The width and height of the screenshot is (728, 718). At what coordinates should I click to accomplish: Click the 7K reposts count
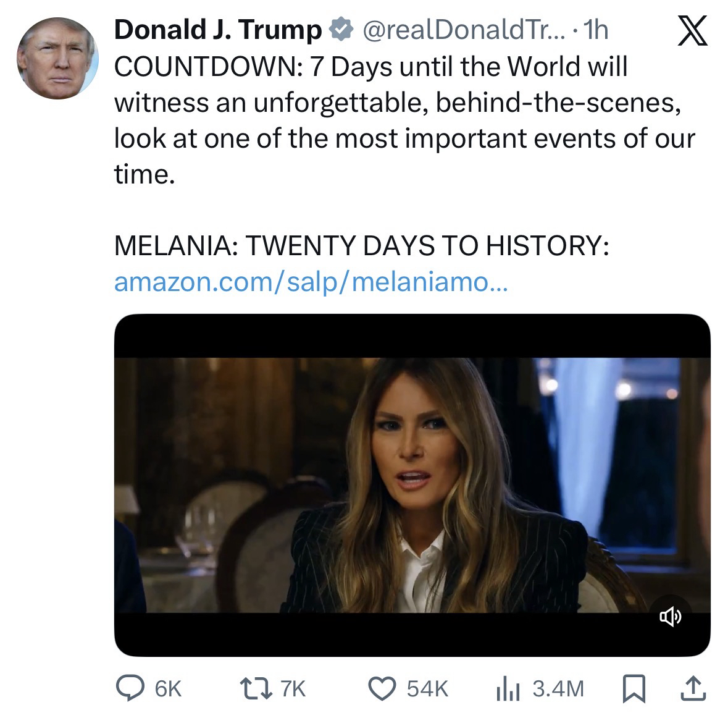pos(293,688)
